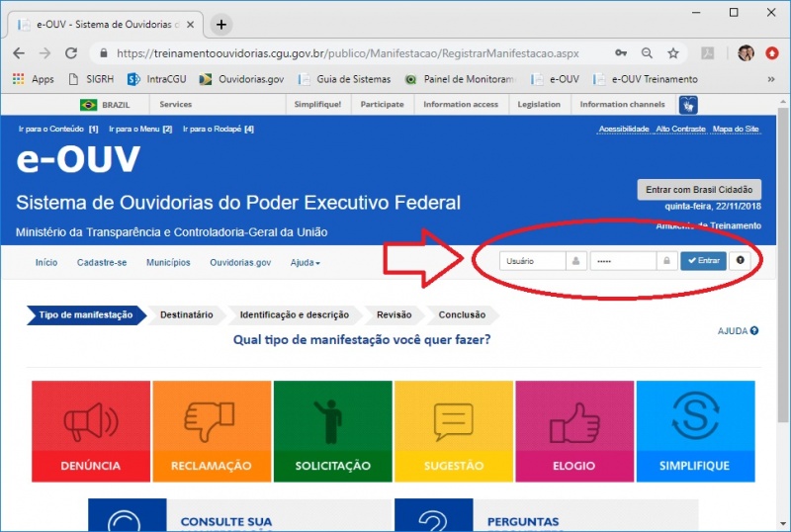Expand the Ajuda dropdown menu

click(x=306, y=263)
